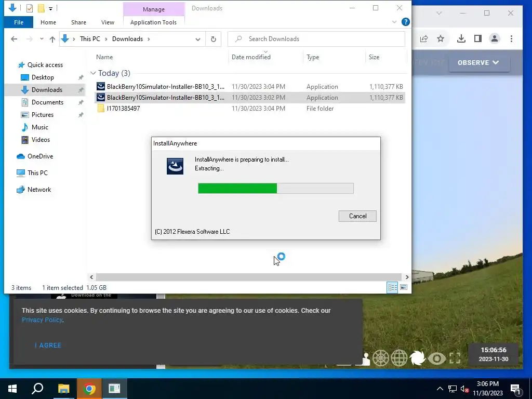
Task: Open the Application Tools tab
Action: coord(153,22)
